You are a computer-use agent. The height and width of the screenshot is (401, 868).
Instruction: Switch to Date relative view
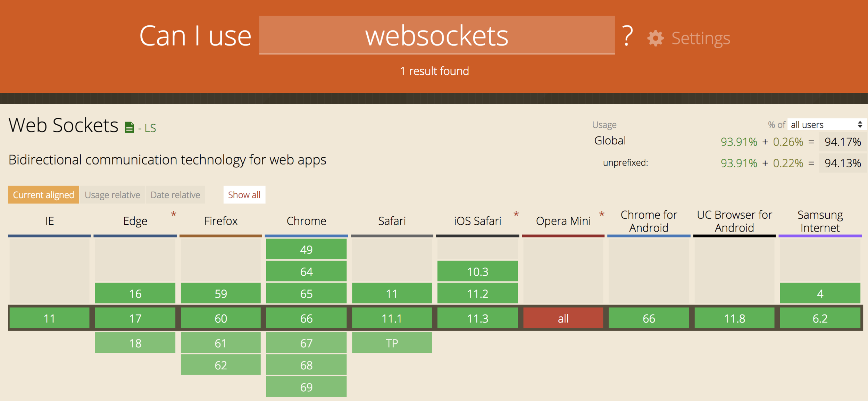(x=175, y=195)
